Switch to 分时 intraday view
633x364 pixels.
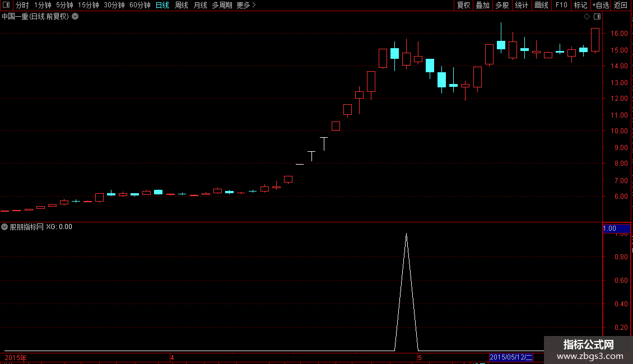pyautogui.click(x=22, y=5)
